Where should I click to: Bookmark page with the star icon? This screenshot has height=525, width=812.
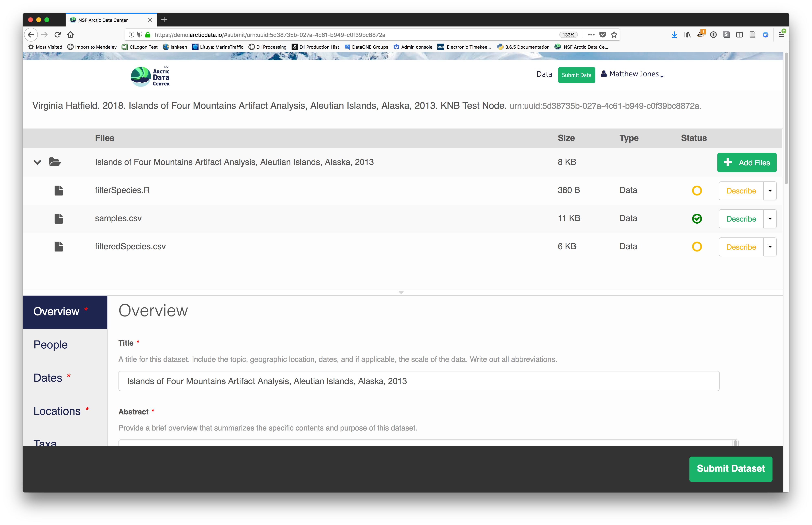[x=614, y=34]
